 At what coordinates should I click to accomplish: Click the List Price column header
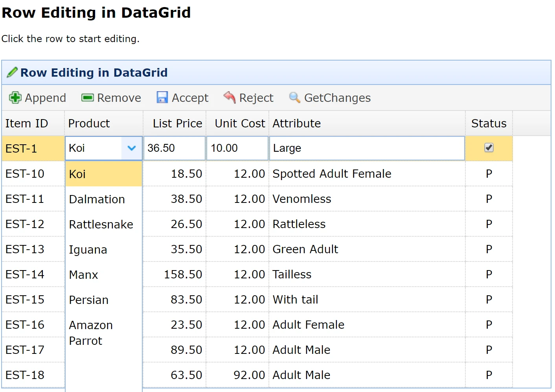(175, 123)
